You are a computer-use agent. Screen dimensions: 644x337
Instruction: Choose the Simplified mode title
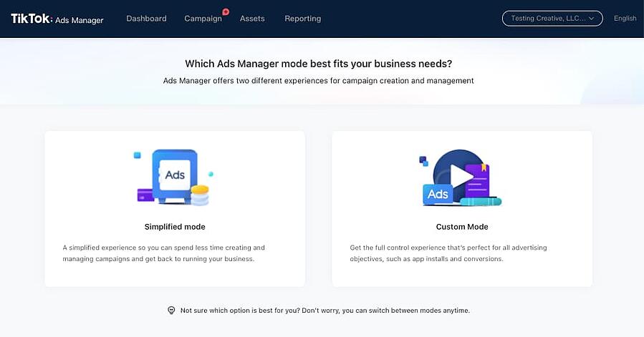point(175,227)
